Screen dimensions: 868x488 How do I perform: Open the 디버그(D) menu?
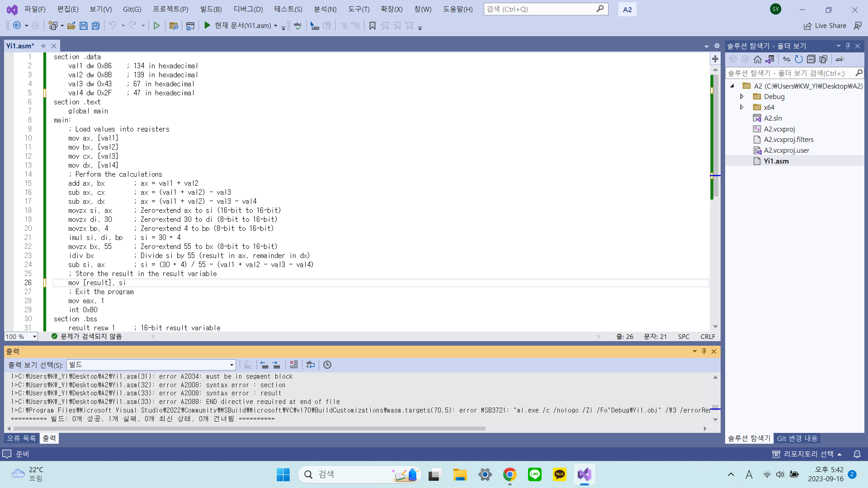pyautogui.click(x=248, y=9)
